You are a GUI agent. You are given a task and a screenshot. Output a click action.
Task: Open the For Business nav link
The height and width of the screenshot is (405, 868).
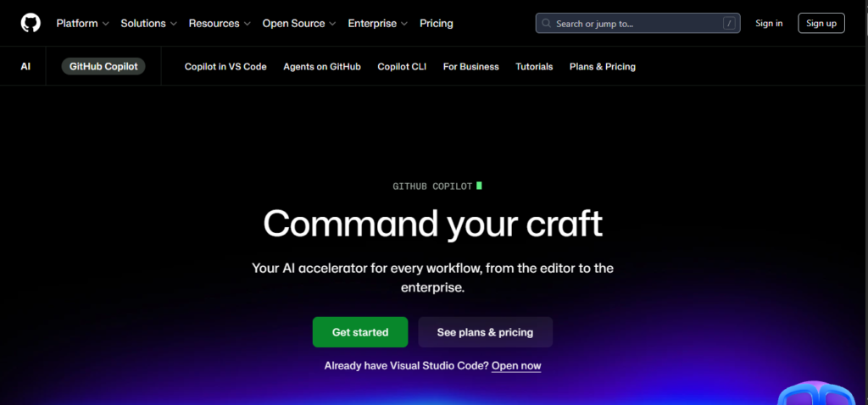(x=471, y=66)
